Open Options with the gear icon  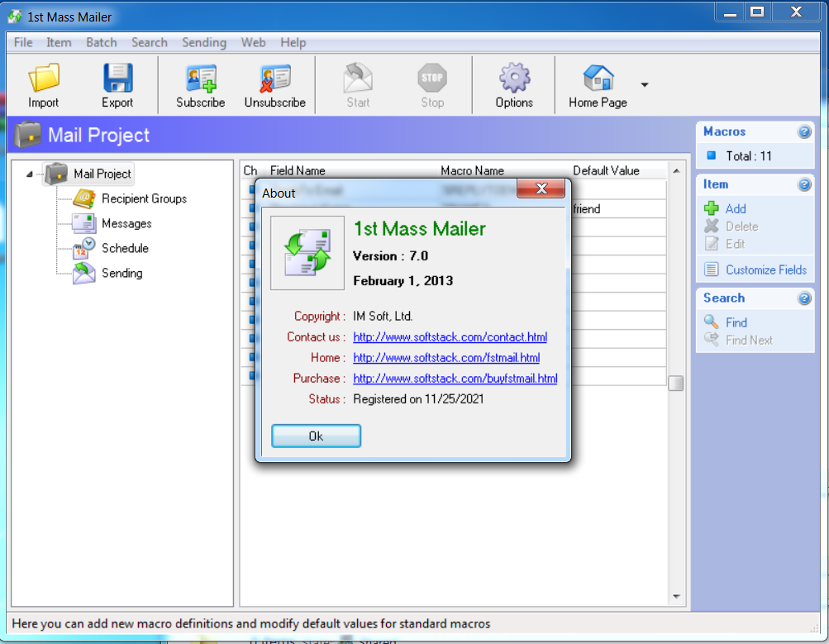514,79
